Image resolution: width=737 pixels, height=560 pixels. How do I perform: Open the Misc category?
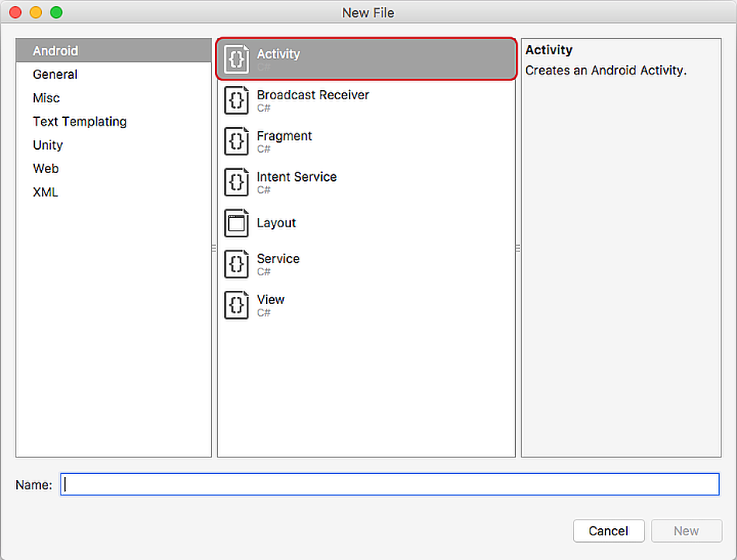tap(47, 98)
